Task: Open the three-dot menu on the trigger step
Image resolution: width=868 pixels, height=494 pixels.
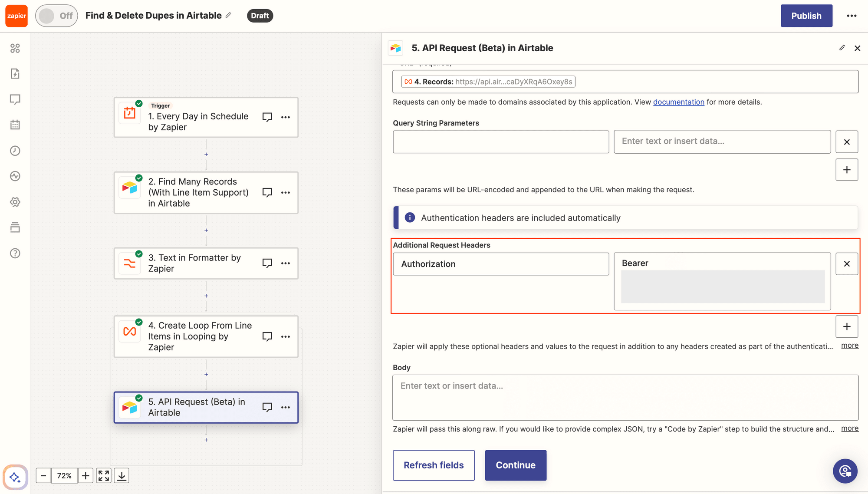Action: 286,117
